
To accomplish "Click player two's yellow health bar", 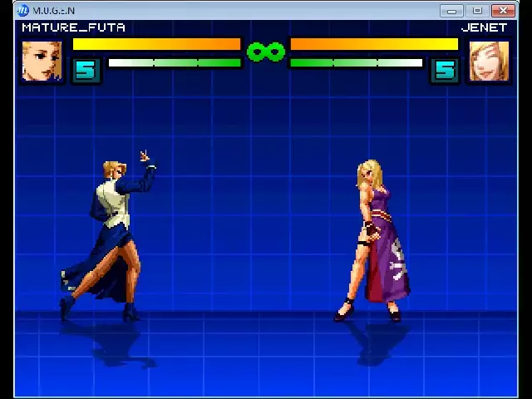I will click(374, 44).
